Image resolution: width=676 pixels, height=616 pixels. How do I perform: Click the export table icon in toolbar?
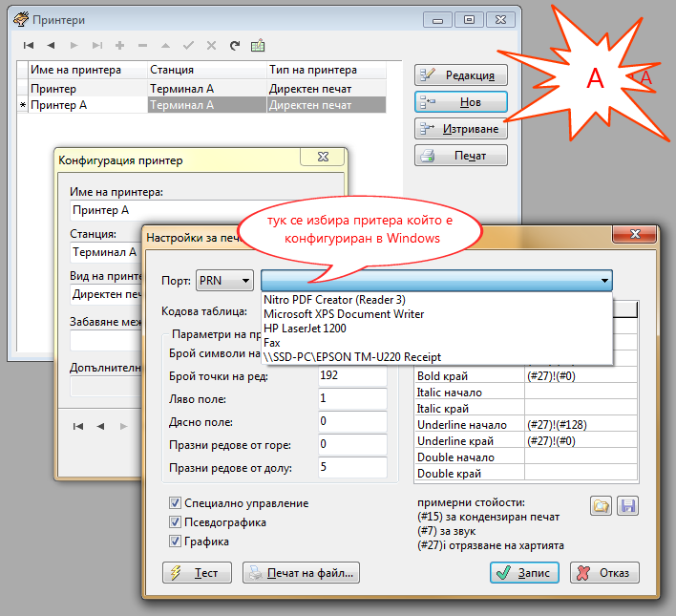258,45
